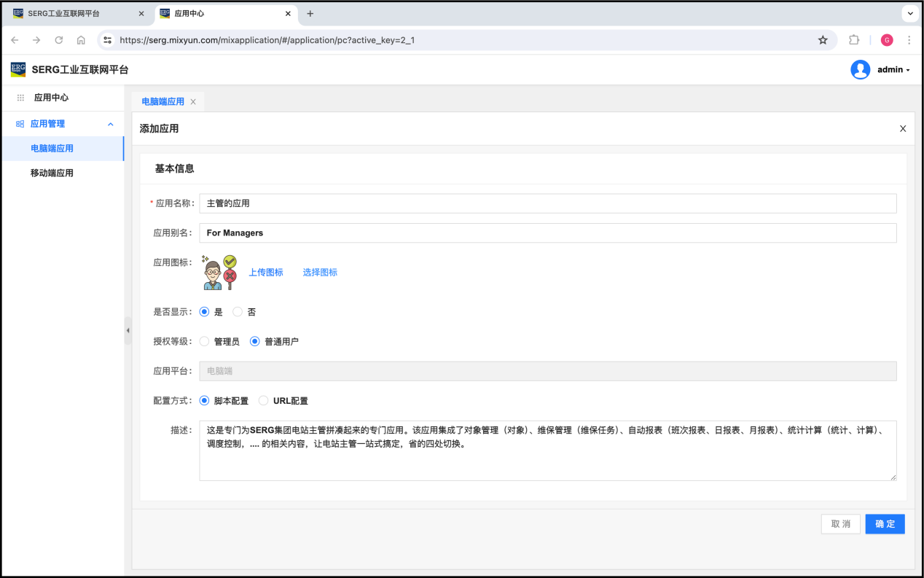Open the browser extensions puzzle icon
Screen dimensions: 924x578
click(x=854, y=40)
